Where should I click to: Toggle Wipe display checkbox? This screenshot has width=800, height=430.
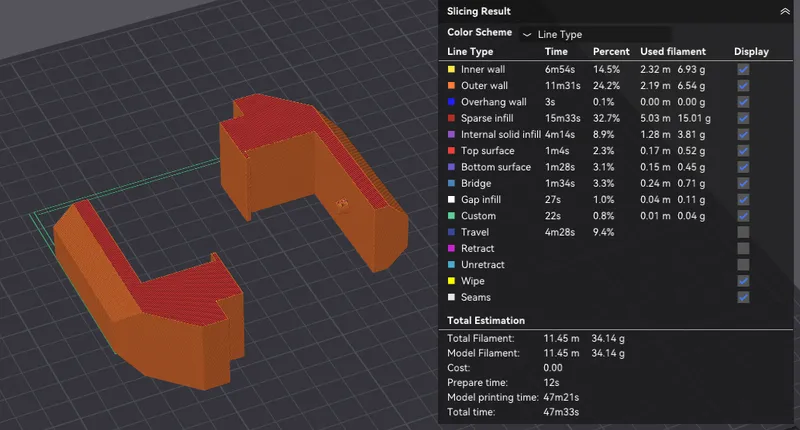(743, 281)
